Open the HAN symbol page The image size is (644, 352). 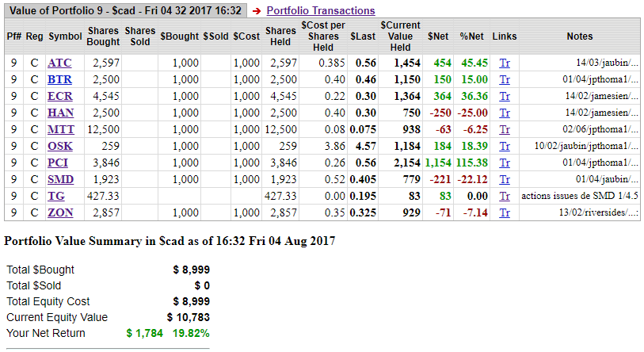coord(60,113)
